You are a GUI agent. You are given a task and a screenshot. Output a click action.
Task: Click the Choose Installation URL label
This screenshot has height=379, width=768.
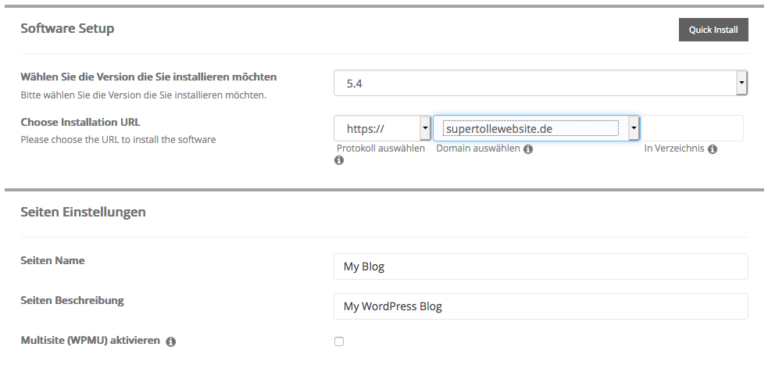tap(80, 122)
